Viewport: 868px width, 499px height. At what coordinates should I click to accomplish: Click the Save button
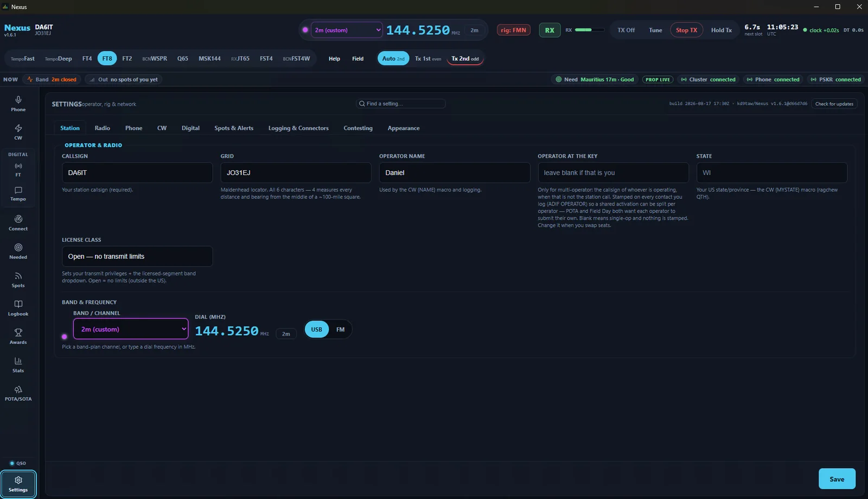click(837, 479)
